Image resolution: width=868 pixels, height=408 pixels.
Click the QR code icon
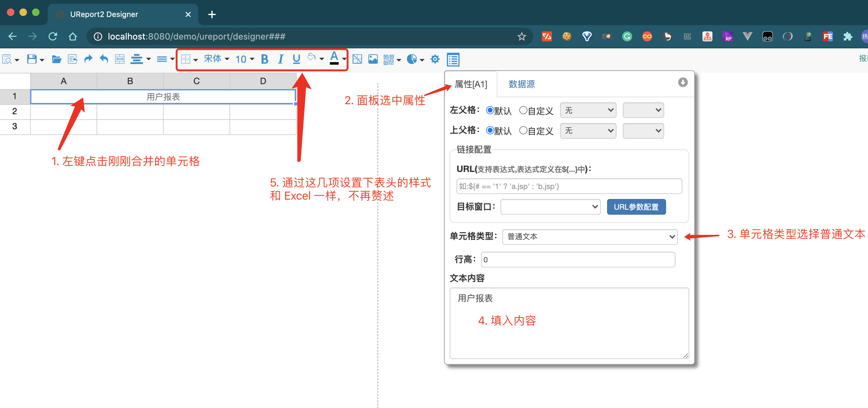click(389, 59)
